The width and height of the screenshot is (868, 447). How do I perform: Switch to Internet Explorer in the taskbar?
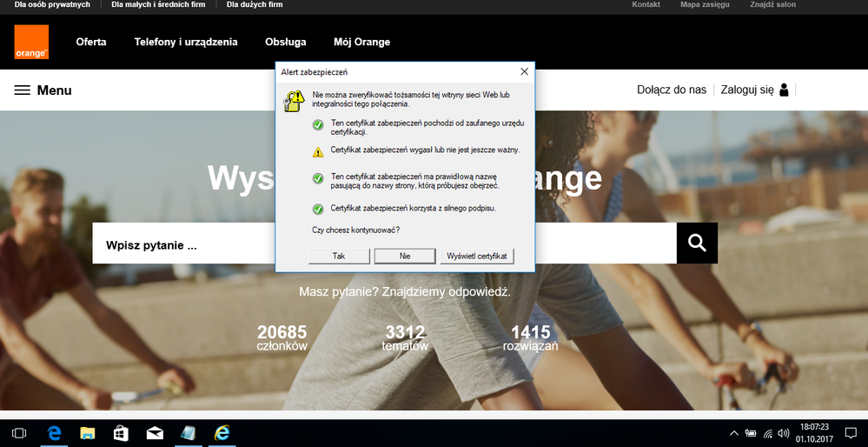222,433
